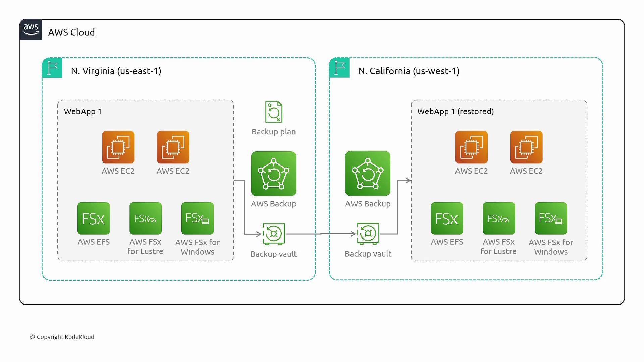Click the AWS logo in the top-left corner

coord(31,30)
